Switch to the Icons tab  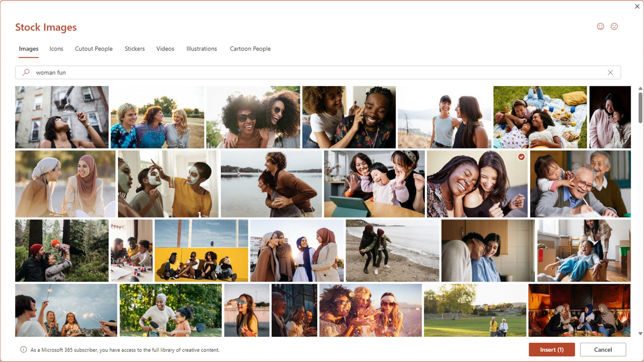click(56, 49)
